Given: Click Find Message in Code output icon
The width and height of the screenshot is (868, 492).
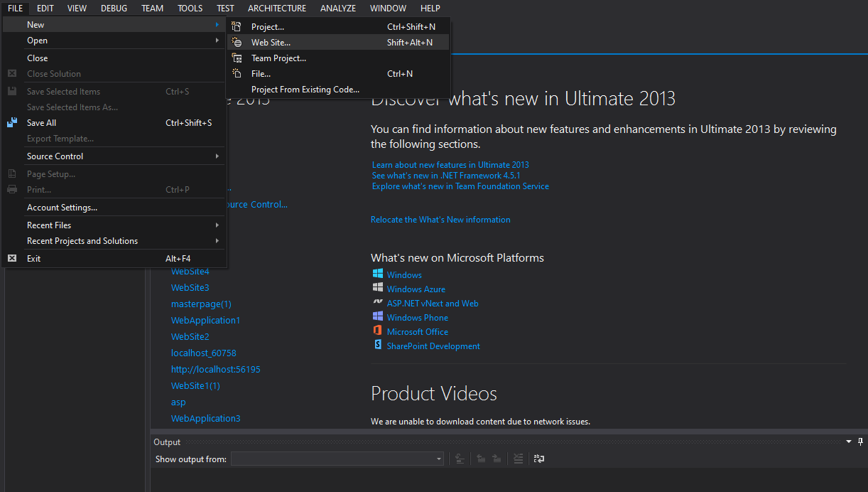Looking at the screenshot, I should click(460, 459).
